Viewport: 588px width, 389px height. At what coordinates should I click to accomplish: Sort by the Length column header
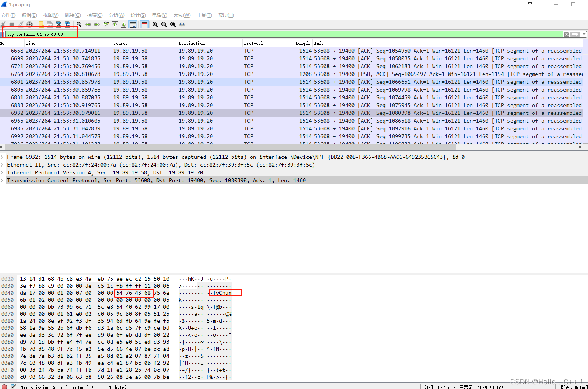pos(302,43)
